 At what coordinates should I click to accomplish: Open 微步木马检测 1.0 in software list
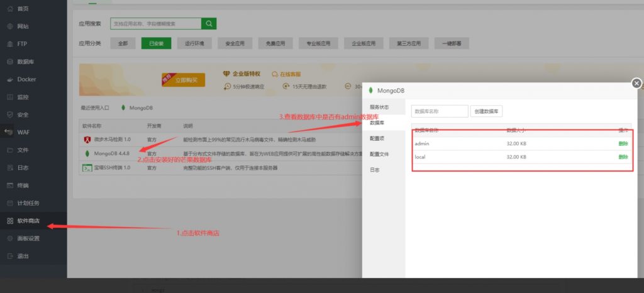tap(112, 140)
